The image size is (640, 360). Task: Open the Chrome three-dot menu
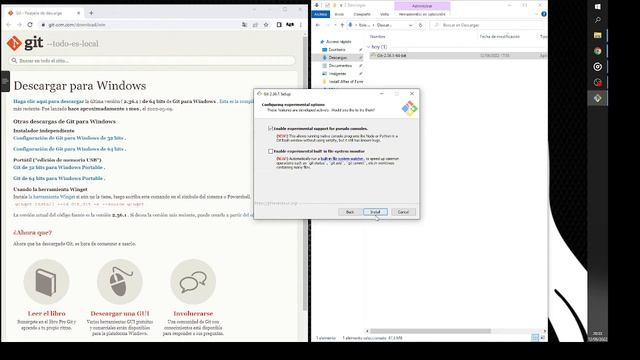(x=301, y=24)
